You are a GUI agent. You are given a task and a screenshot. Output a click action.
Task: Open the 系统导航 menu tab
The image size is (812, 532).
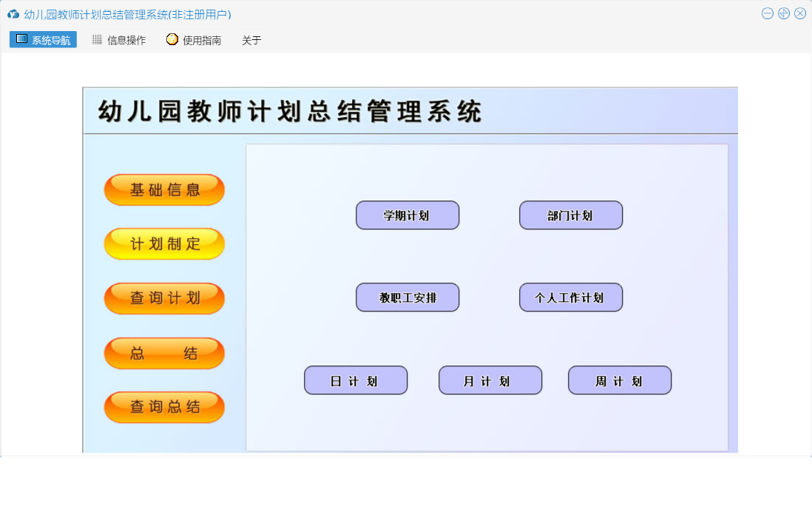(x=43, y=40)
